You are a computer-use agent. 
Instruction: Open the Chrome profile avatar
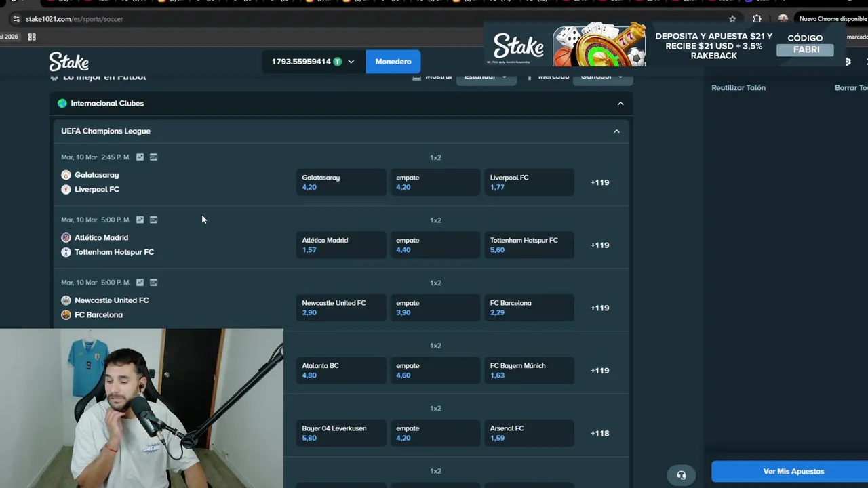pos(783,19)
